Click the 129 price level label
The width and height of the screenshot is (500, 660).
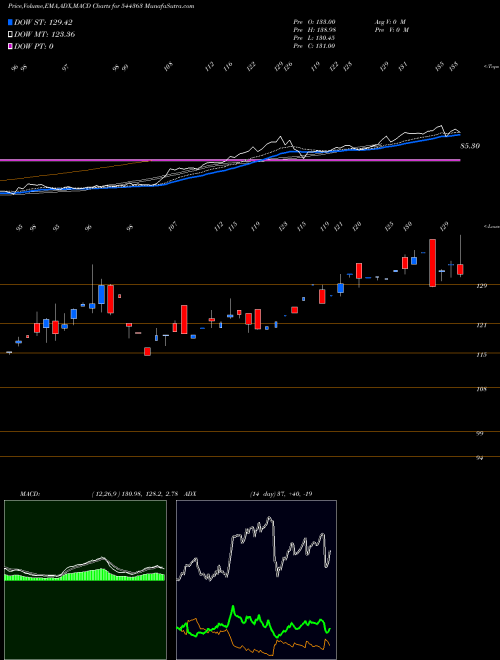coord(481,286)
